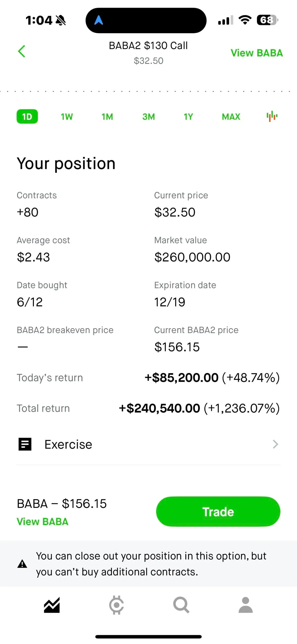Image resolution: width=297 pixels, height=644 pixels.
Task: Open the investing chart tab icon
Action: (x=52, y=605)
